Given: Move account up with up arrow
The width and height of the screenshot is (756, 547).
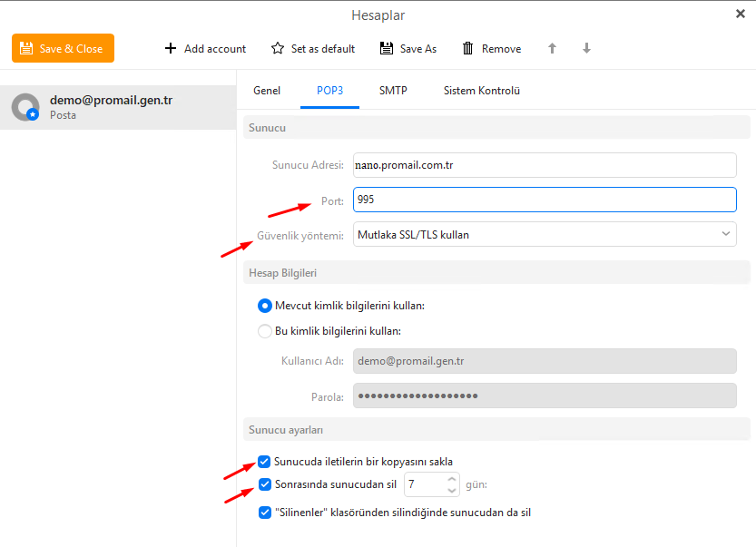Looking at the screenshot, I should (x=552, y=48).
